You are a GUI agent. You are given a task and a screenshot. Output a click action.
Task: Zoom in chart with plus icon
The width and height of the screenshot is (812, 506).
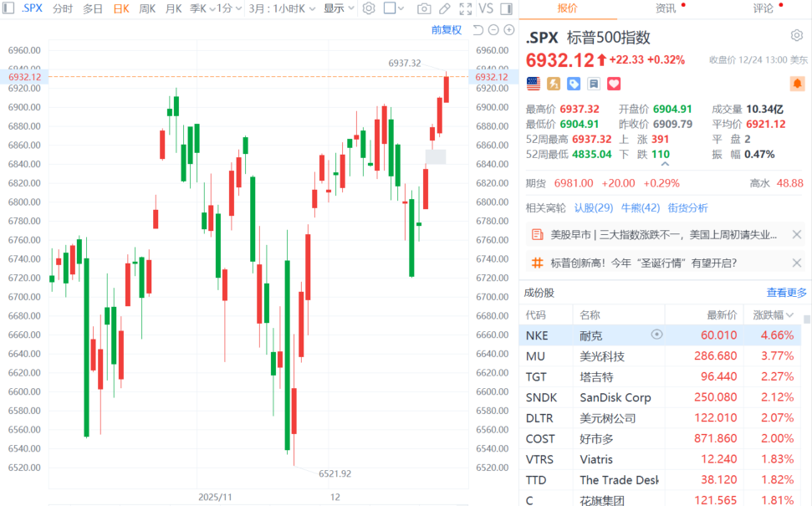coord(509,30)
